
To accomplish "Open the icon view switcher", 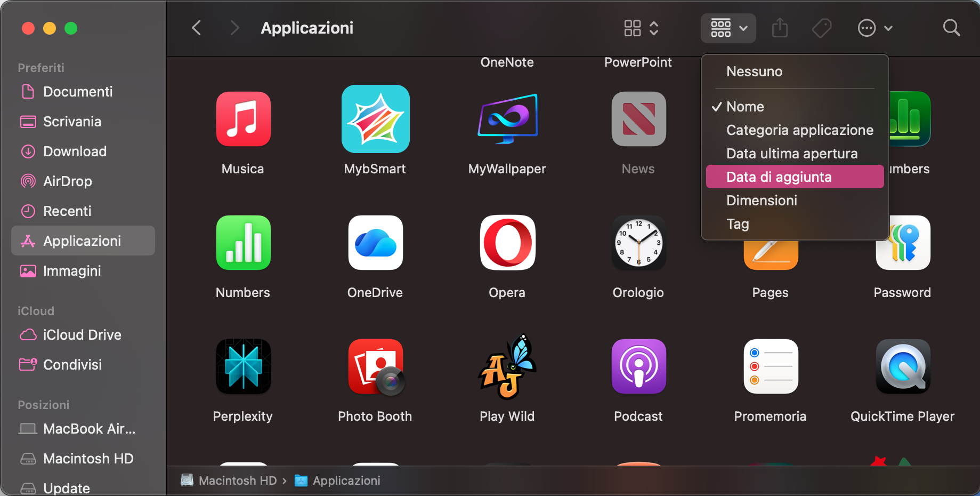I will point(642,28).
